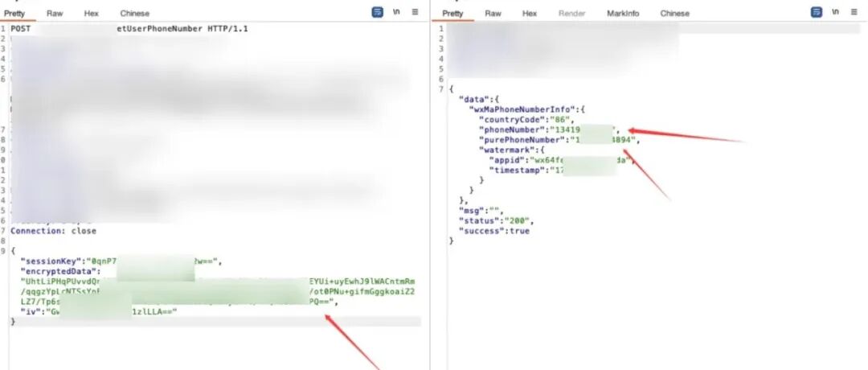
Task: Click the "phoneNumber" line in response
Action: point(549,130)
